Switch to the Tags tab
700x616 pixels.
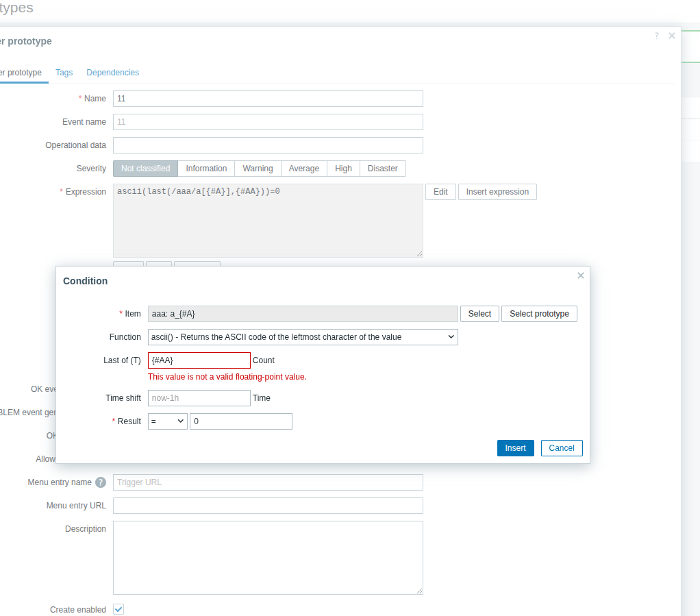pyautogui.click(x=64, y=73)
